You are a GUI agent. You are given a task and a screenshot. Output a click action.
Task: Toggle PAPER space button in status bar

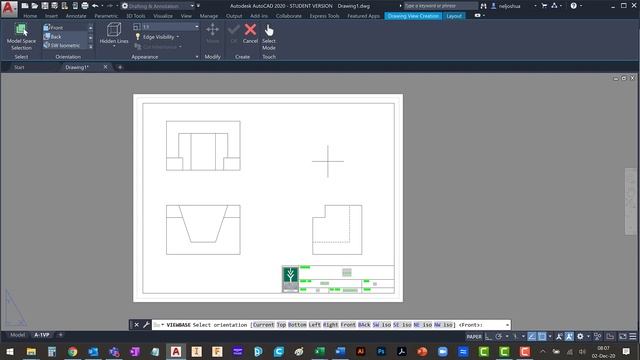click(x=474, y=336)
